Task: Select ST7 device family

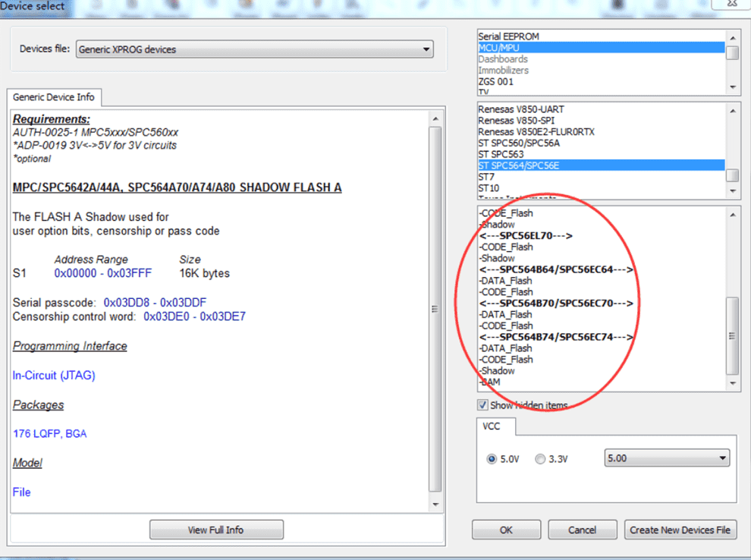Action: (601, 177)
